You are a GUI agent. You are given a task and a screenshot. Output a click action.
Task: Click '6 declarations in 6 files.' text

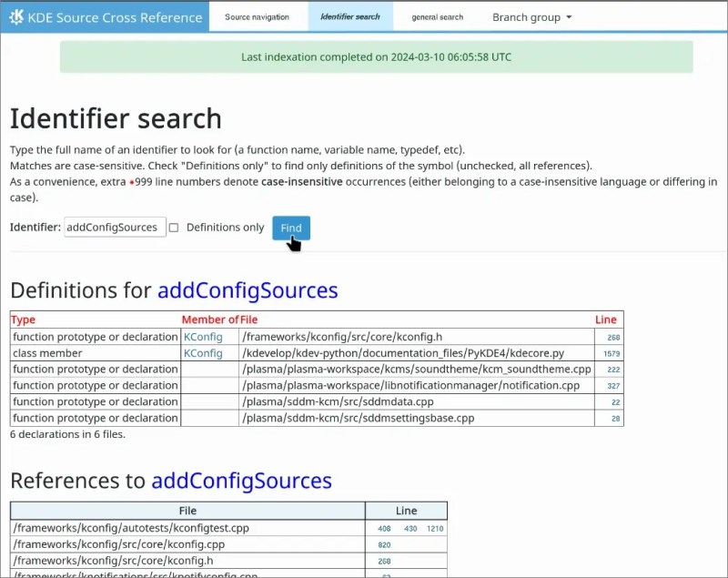click(67, 434)
